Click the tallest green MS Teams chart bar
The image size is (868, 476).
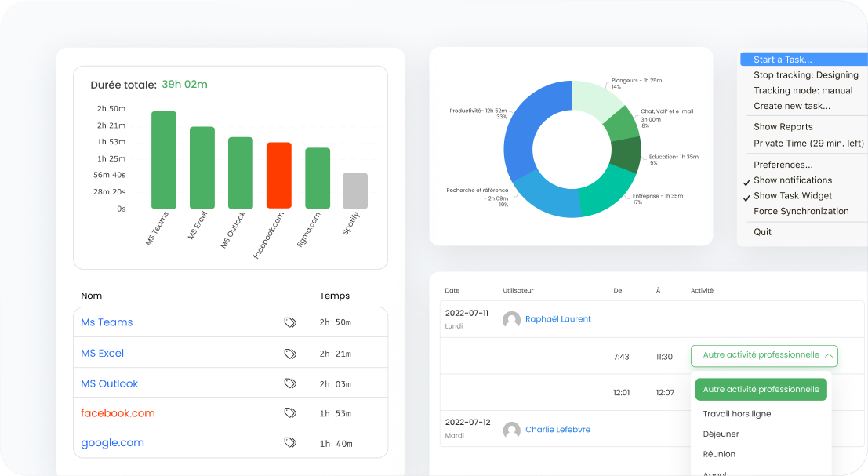click(164, 160)
